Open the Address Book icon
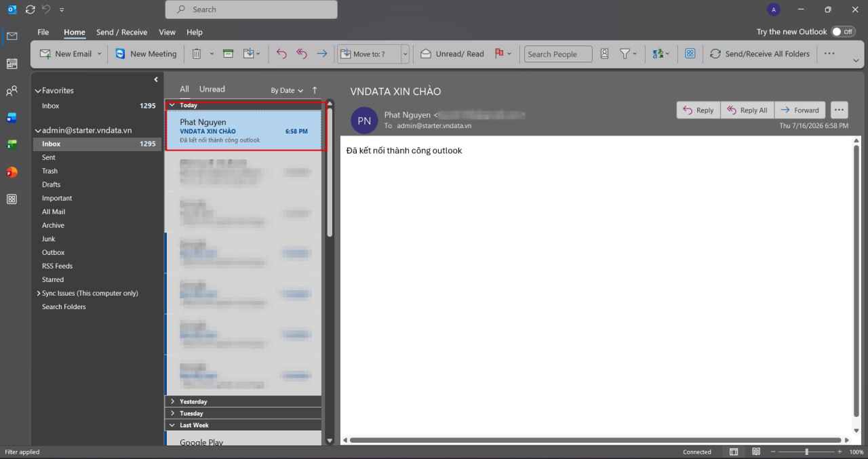868x459 pixels. pos(604,54)
